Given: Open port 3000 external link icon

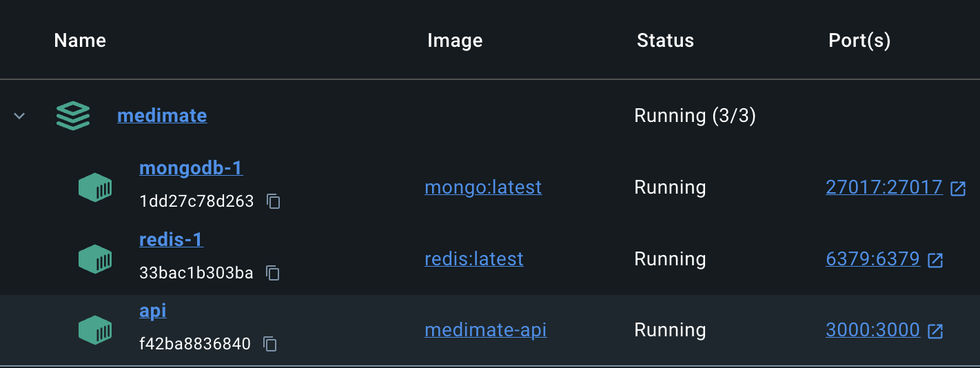Looking at the screenshot, I should tap(935, 331).
